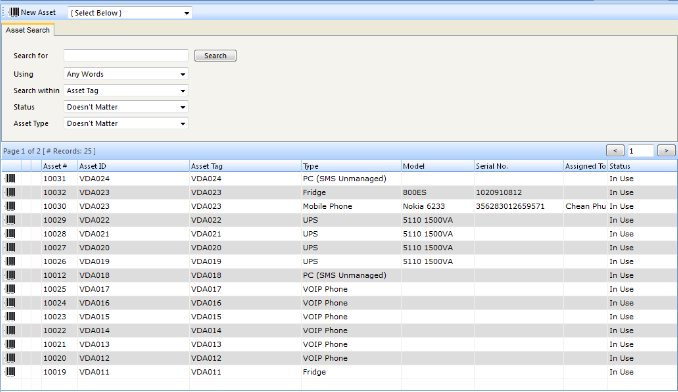Sort by the Assigned To column header

pyautogui.click(x=585, y=166)
